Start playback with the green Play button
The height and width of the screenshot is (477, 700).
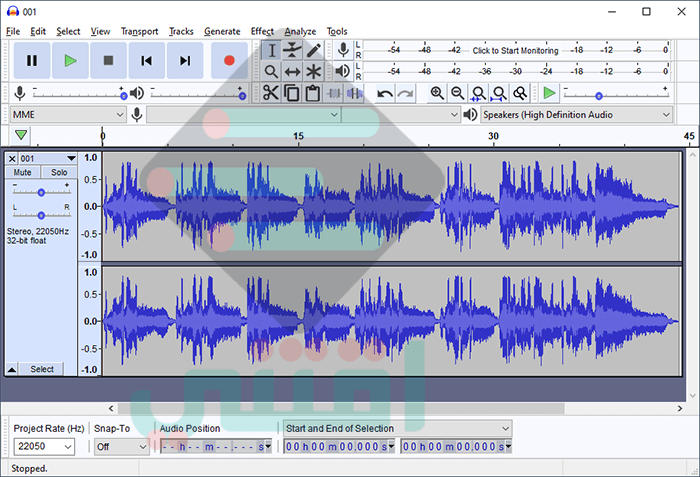pyautogui.click(x=70, y=60)
